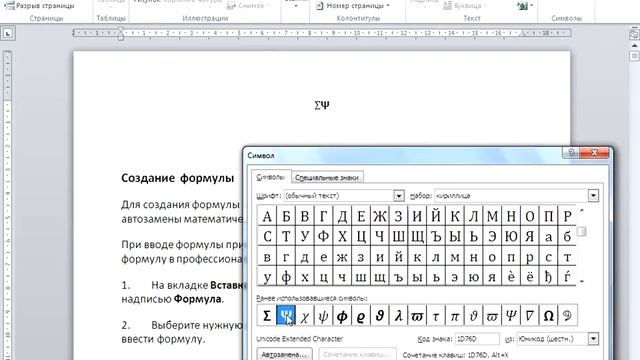This screenshot has width=640, height=360.
Task: Click the Сочетание клавиш button
Action: [357, 354]
